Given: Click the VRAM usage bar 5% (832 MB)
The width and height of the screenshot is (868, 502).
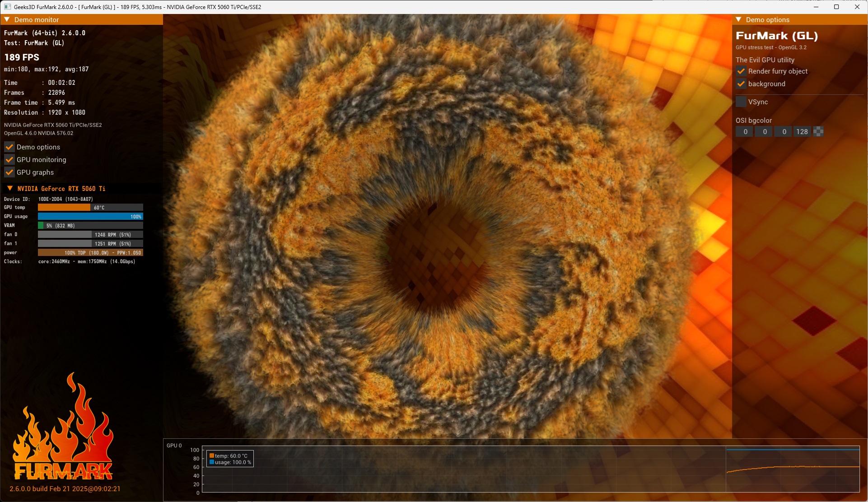Looking at the screenshot, I should coord(90,225).
